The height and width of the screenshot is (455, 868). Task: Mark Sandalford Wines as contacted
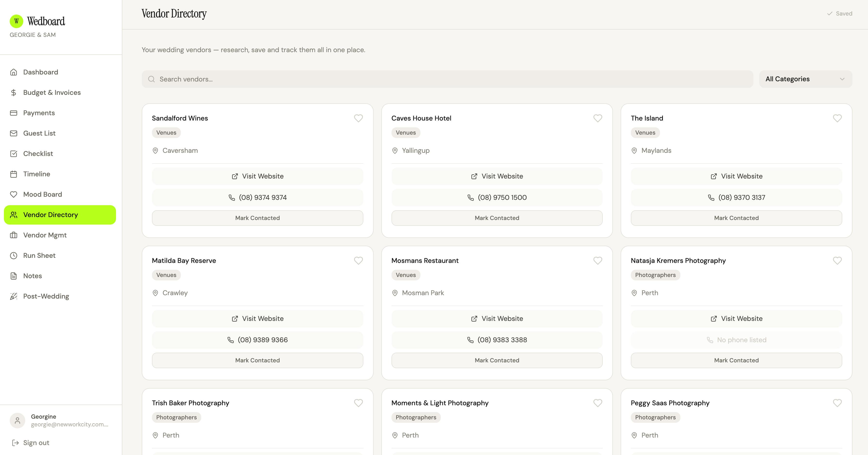[x=258, y=218]
